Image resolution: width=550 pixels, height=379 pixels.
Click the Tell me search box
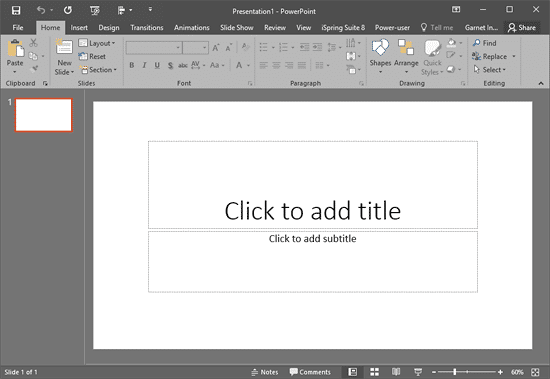437,28
